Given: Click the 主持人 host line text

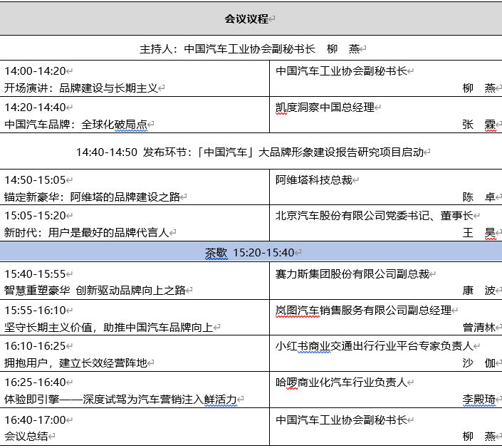Looking at the screenshot, I should coord(251,49).
